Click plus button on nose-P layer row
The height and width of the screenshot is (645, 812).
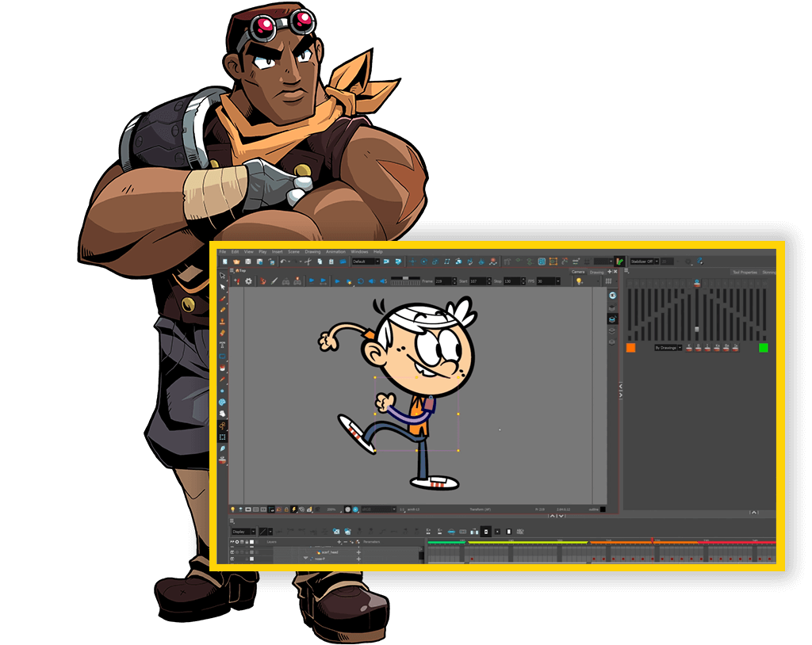pos(358,559)
